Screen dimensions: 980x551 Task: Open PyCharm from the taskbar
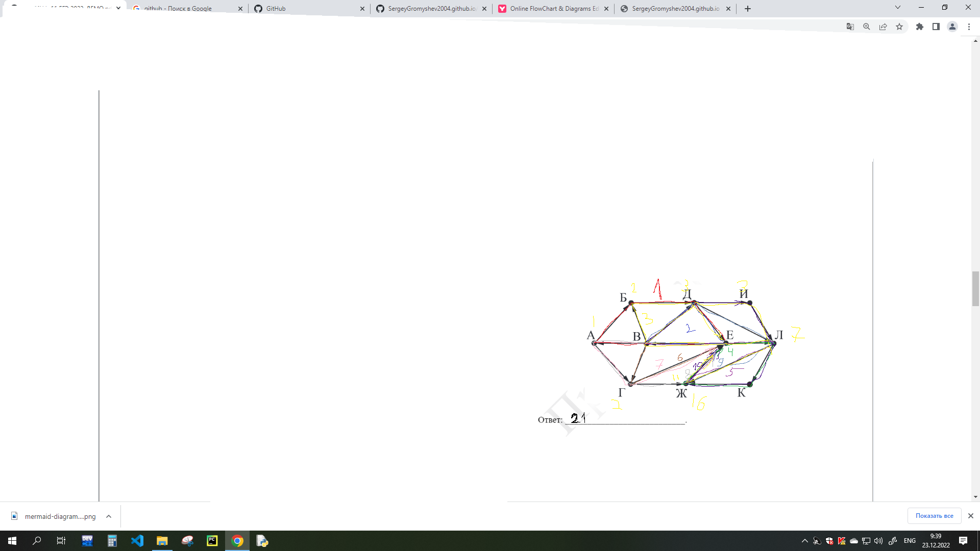click(x=212, y=541)
